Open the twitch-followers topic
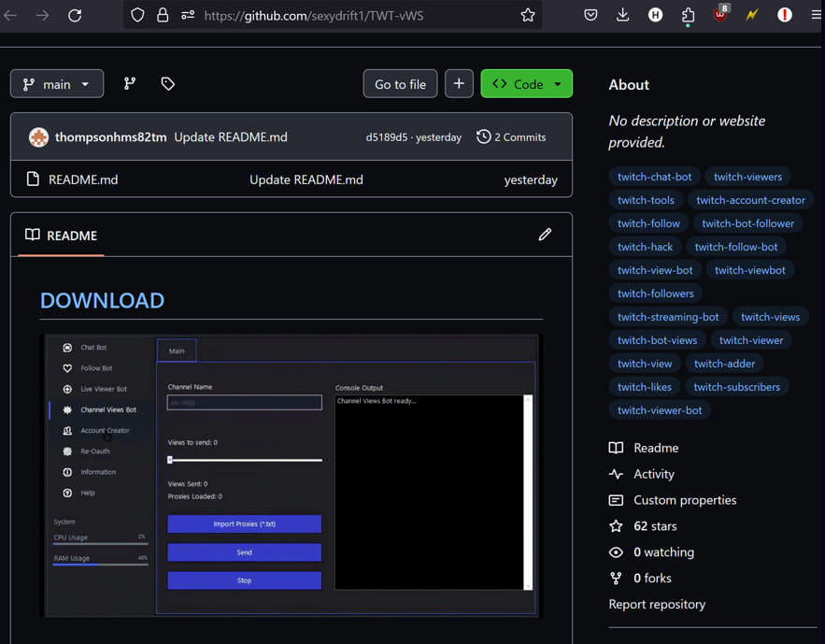 (656, 293)
